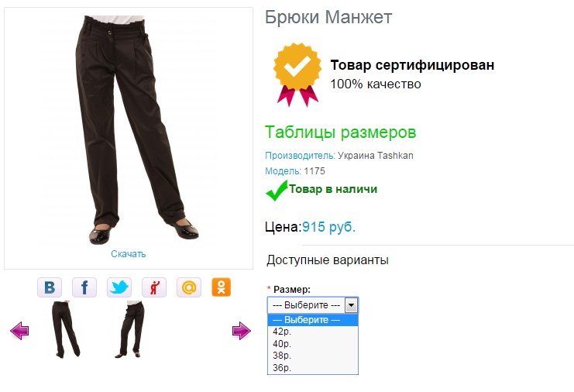Click the left purple arrow for previous thumbnails
The image size is (574, 392).
click(20, 331)
